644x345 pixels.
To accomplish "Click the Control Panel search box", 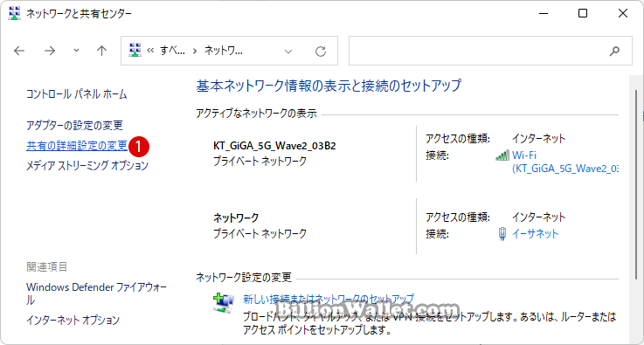I will click(x=490, y=51).
